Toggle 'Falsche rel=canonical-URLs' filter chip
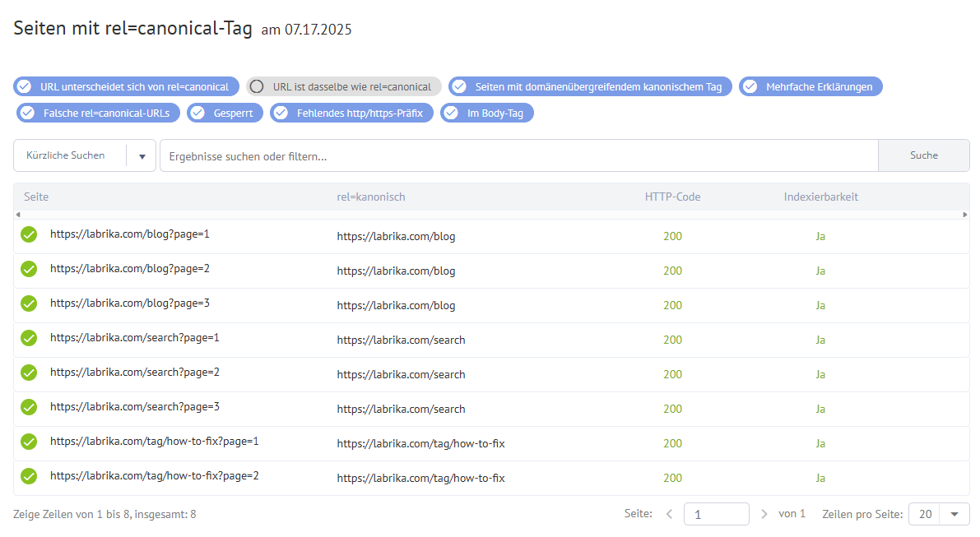The width and height of the screenshot is (980, 537). click(98, 113)
